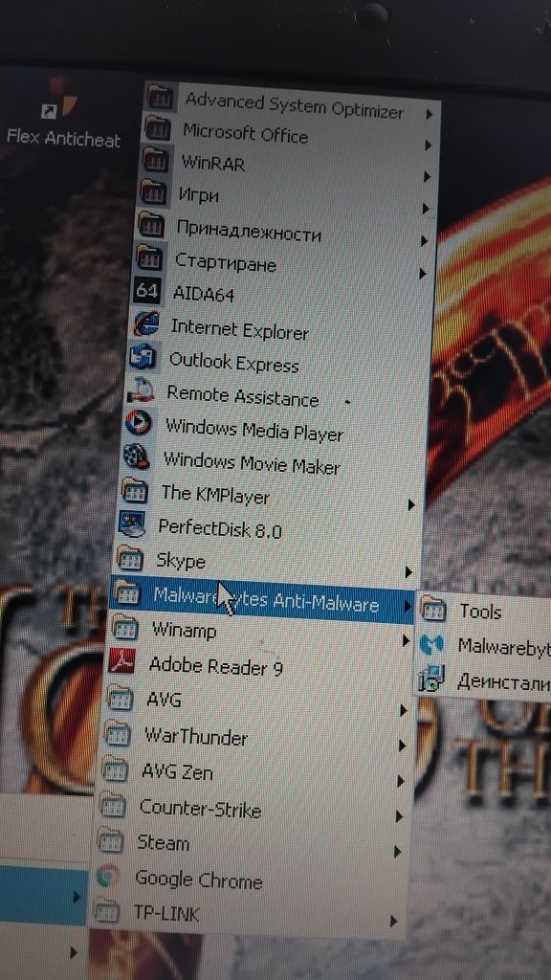Click the Steam folder icon
551x980 pixels.
click(x=111, y=839)
